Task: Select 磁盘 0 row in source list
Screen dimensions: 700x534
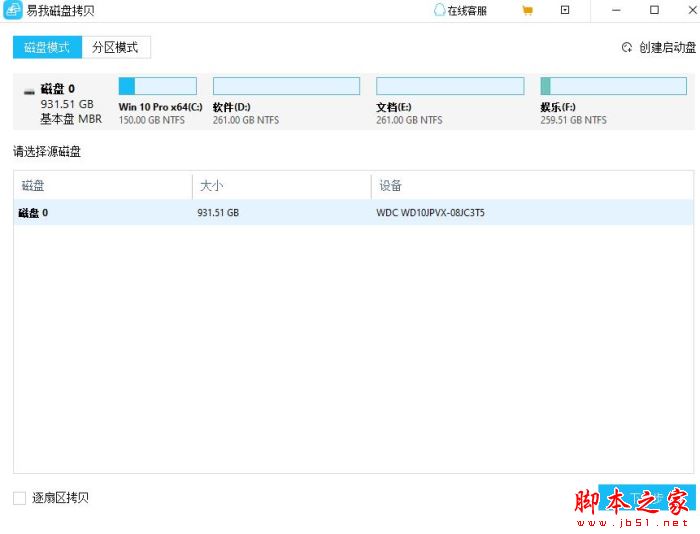Action: pyautogui.click(x=354, y=213)
